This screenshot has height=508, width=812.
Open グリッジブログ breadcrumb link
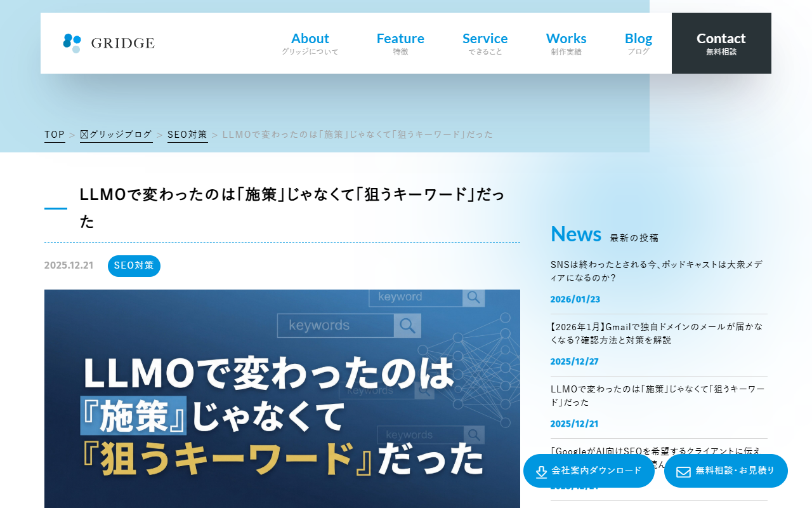click(116, 135)
